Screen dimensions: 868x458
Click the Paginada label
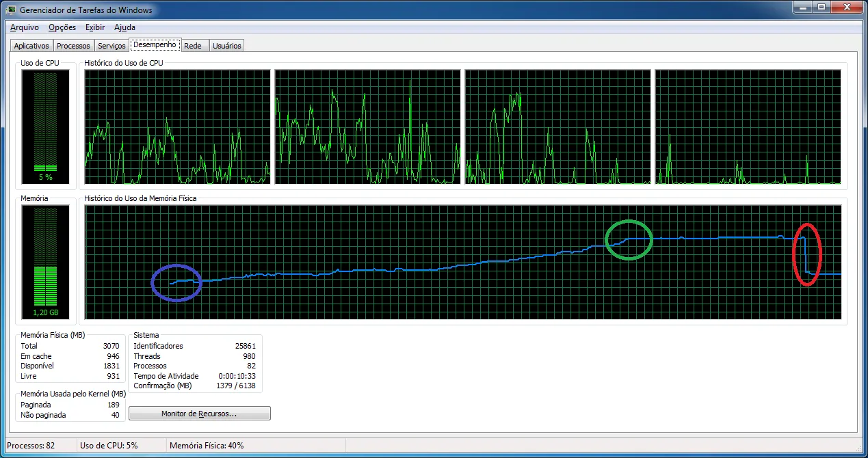pos(34,405)
